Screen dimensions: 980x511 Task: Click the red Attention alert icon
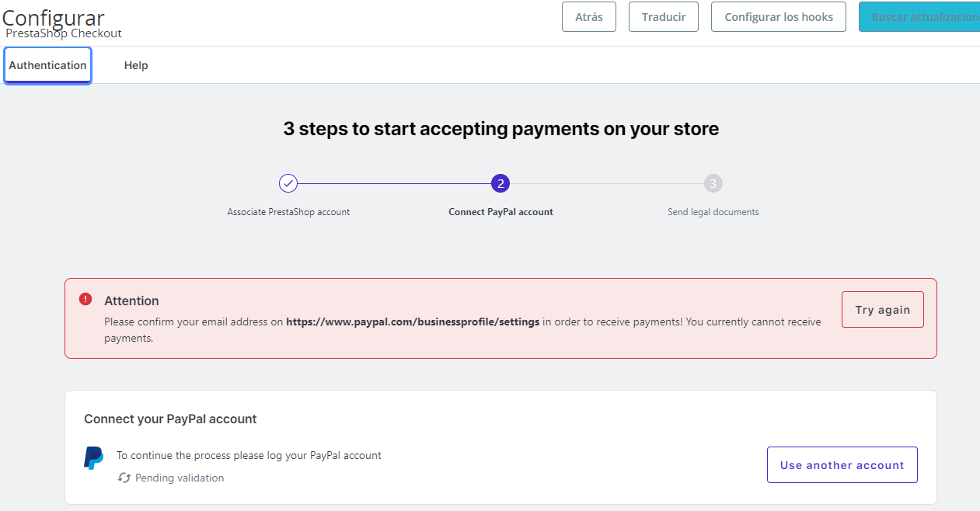[x=85, y=300]
